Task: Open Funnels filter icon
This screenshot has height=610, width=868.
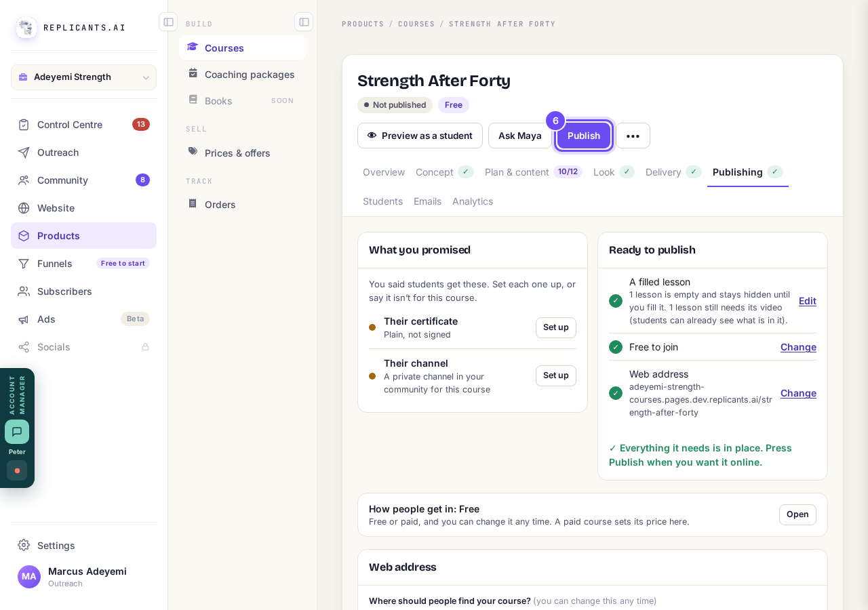Action: pos(24,264)
